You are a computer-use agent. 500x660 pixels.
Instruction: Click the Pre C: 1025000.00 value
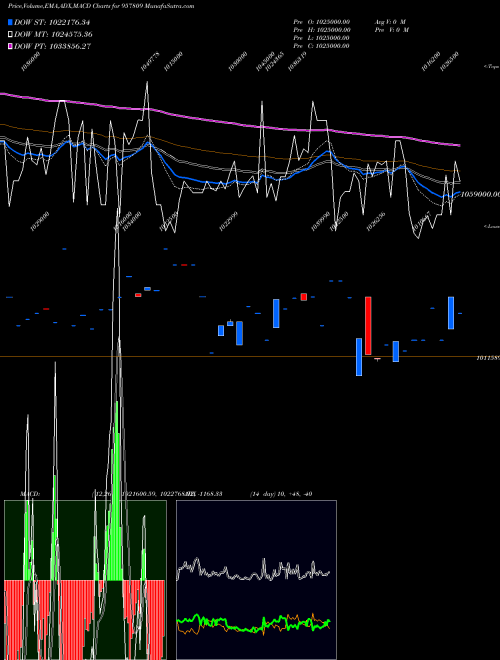pos(322,46)
